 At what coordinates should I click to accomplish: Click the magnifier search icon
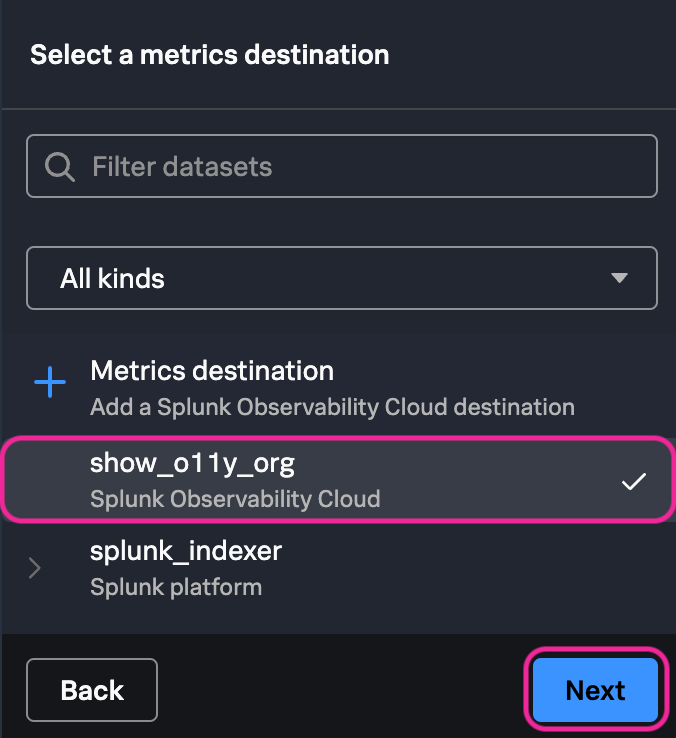[60, 167]
